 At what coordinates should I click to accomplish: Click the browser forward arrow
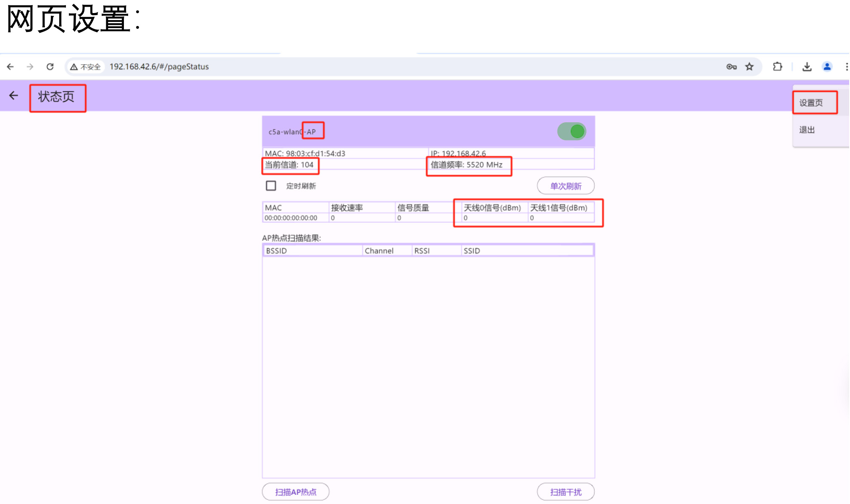click(30, 67)
